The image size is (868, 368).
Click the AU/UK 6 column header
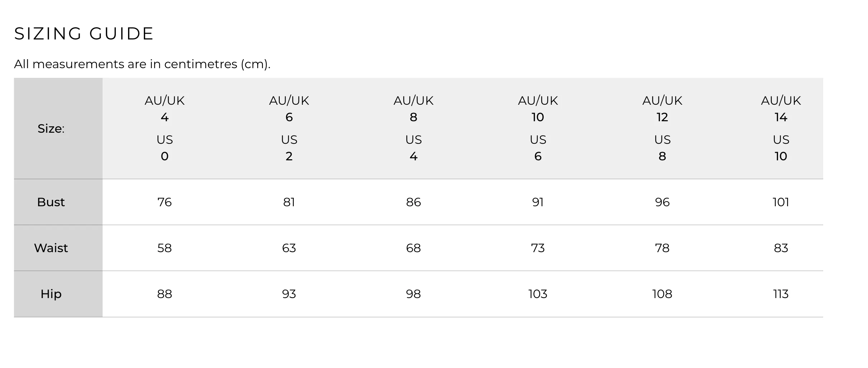289,128
